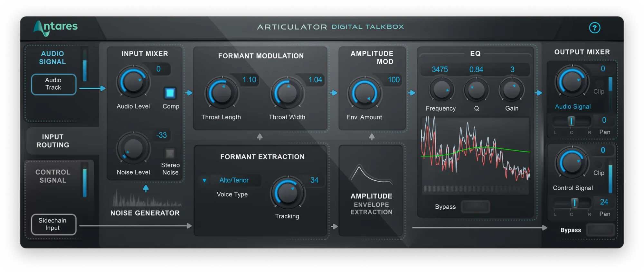Click the Control Signal output level knob
The width and height of the screenshot is (644, 272).
572,162
